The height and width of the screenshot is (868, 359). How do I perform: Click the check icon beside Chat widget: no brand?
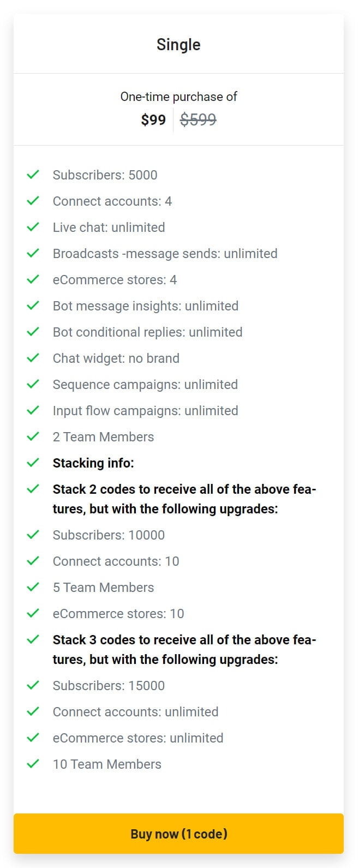coord(33,358)
